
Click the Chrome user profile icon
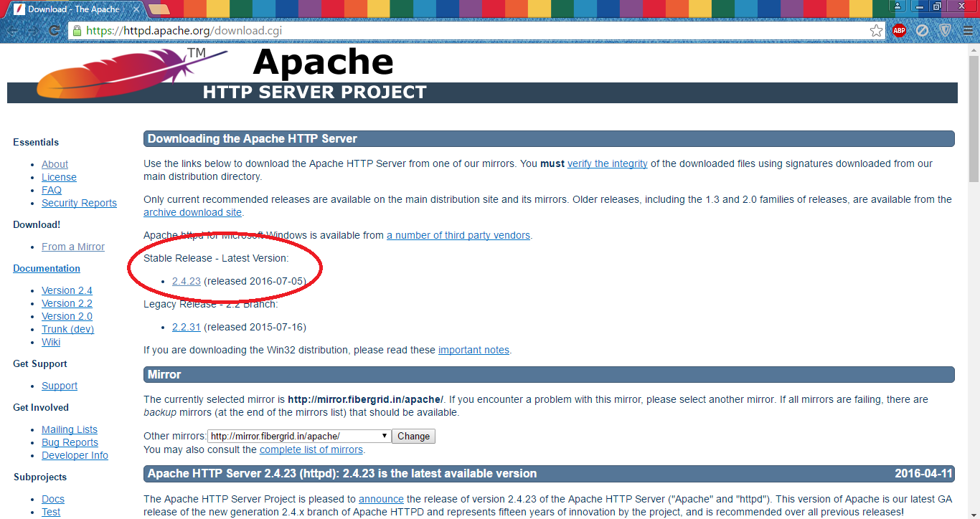coord(897,6)
